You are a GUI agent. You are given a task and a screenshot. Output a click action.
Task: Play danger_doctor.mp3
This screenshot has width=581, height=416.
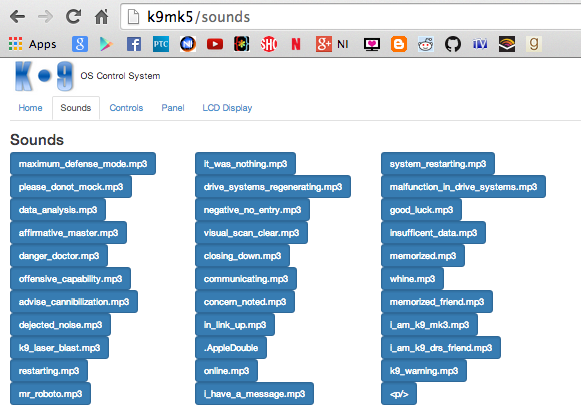click(59, 255)
